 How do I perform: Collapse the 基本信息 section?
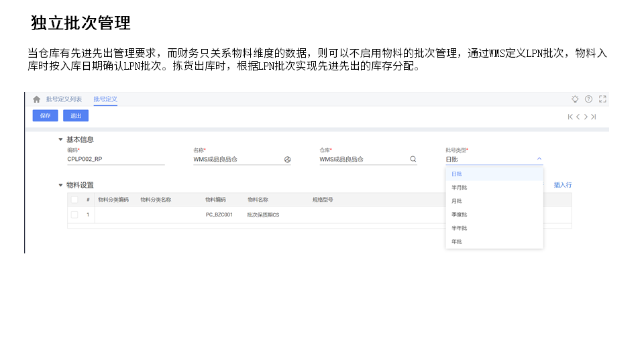(x=60, y=139)
